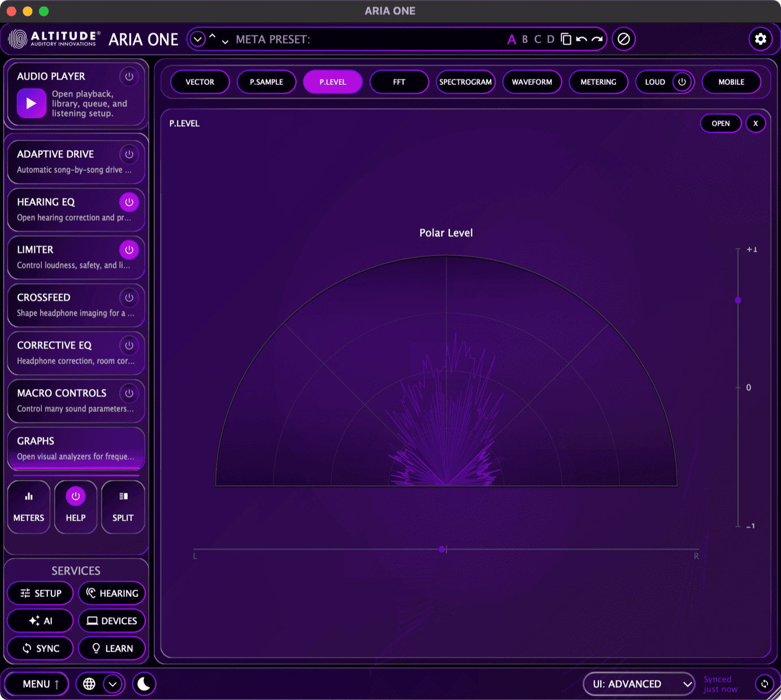This screenshot has width=781, height=700.
Task: Expand the Menu button
Action: (37, 684)
